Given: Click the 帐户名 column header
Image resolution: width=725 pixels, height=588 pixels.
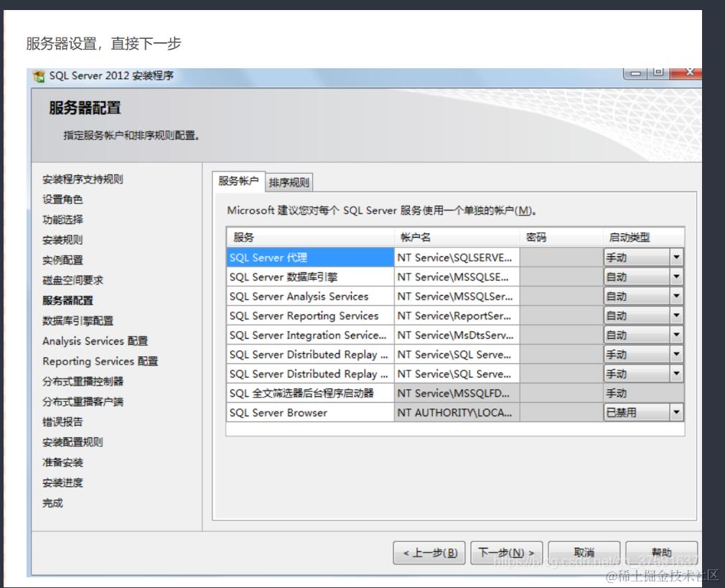Looking at the screenshot, I should [x=457, y=238].
